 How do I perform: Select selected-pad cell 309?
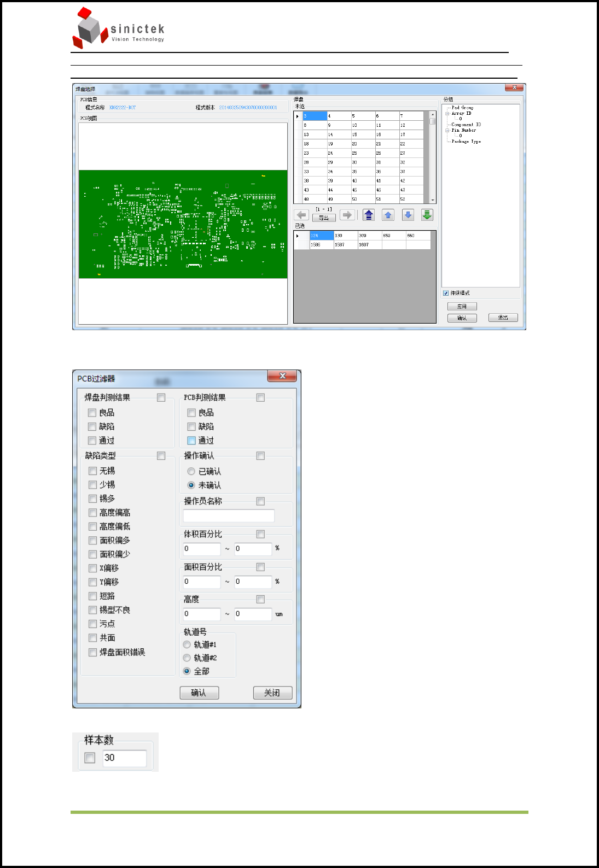point(370,236)
